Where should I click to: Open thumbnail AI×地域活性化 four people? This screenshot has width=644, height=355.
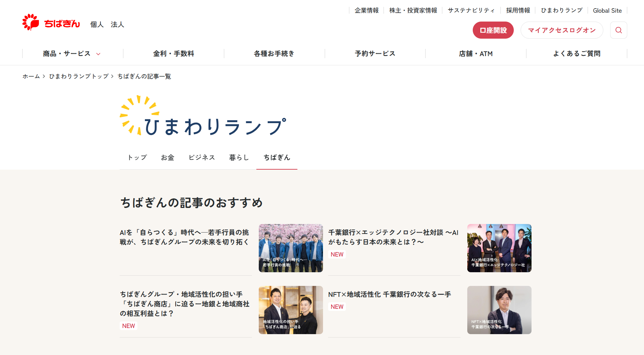[x=499, y=248]
